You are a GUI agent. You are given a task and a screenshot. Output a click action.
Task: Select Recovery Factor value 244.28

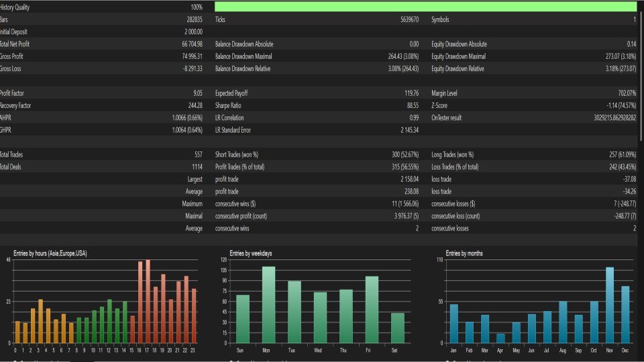[x=195, y=105]
